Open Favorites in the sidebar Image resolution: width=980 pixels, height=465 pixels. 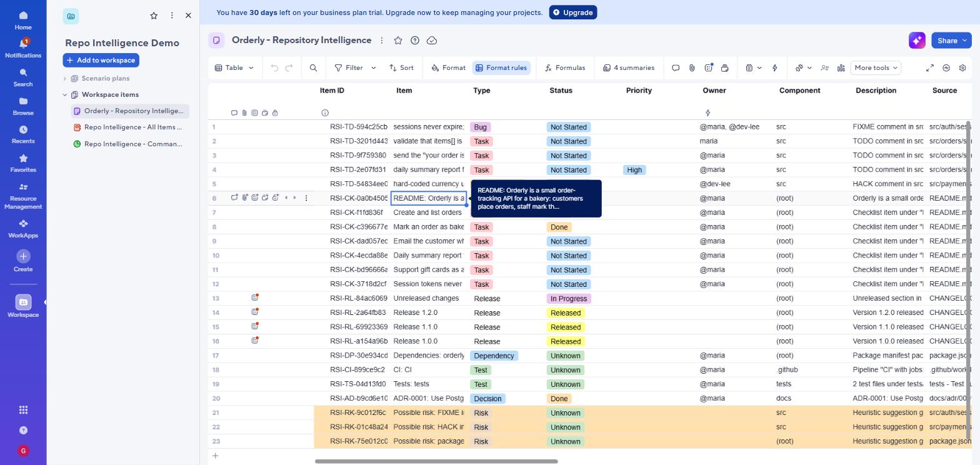23,163
